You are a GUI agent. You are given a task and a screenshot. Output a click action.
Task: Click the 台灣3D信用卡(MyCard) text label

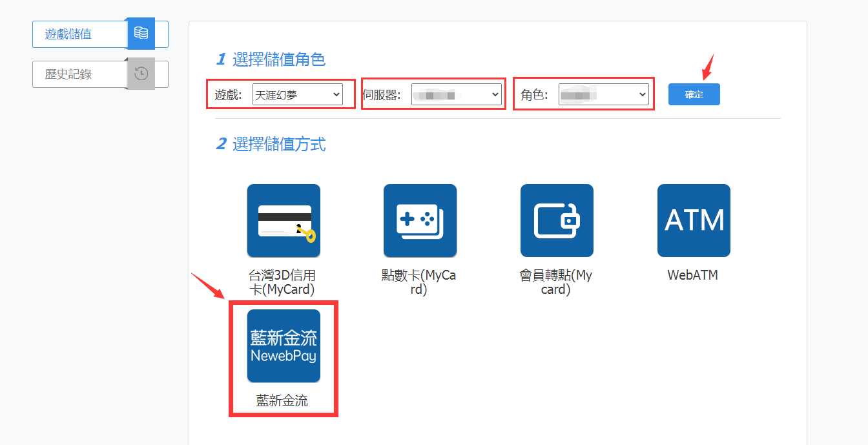pyautogui.click(x=282, y=283)
